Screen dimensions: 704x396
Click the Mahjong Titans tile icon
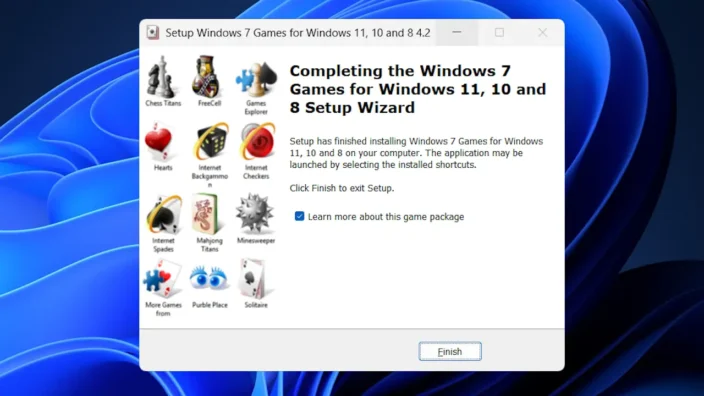(x=207, y=214)
